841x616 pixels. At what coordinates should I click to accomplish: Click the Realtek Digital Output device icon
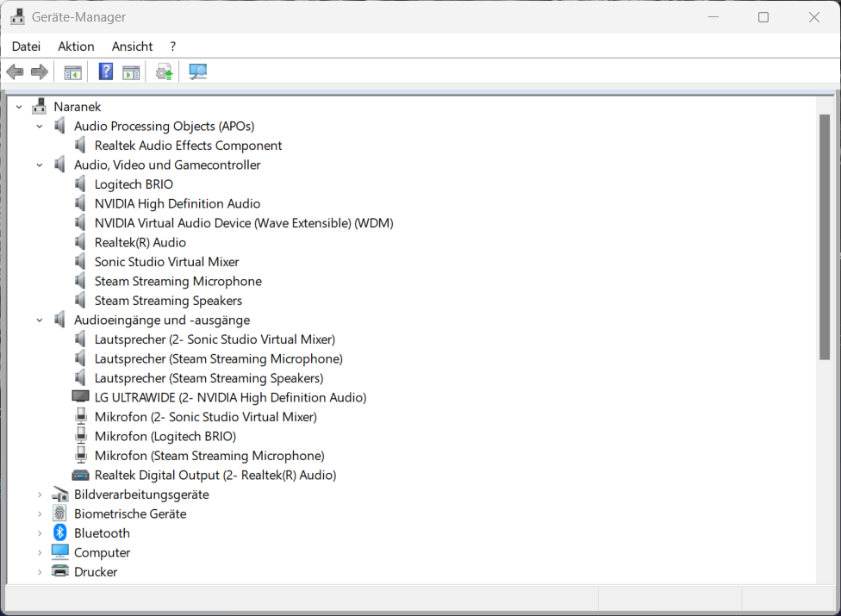80,475
